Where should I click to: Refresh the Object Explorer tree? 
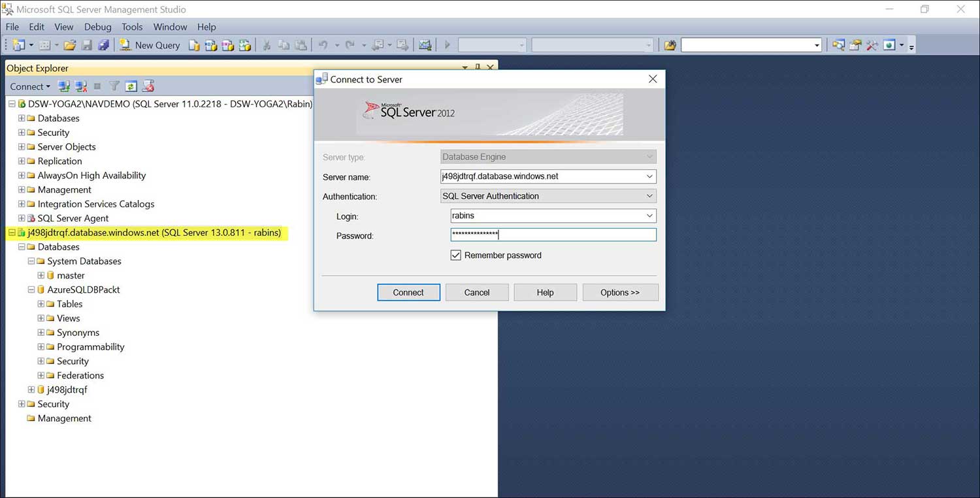click(x=131, y=86)
